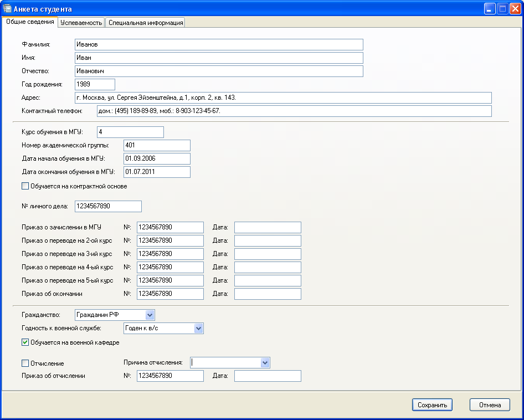Image resolution: width=524 pixels, height=420 pixels.
Task: Click into the Фамилия text field
Action: point(218,44)
